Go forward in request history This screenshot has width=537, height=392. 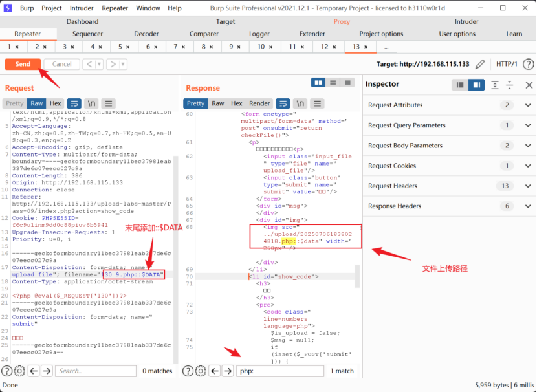113,64
